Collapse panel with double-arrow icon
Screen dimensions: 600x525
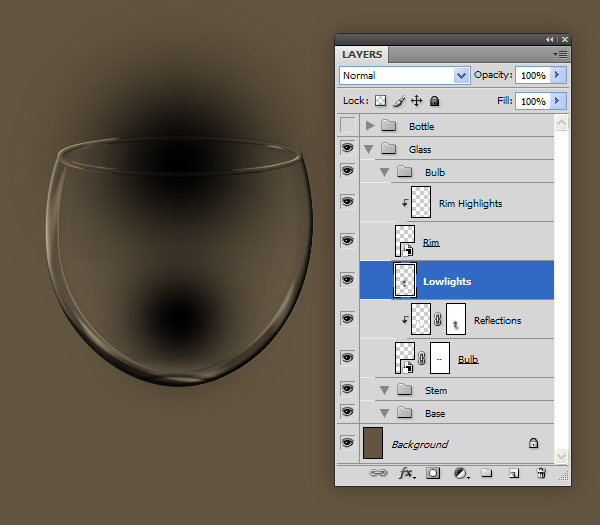[549, 39]
